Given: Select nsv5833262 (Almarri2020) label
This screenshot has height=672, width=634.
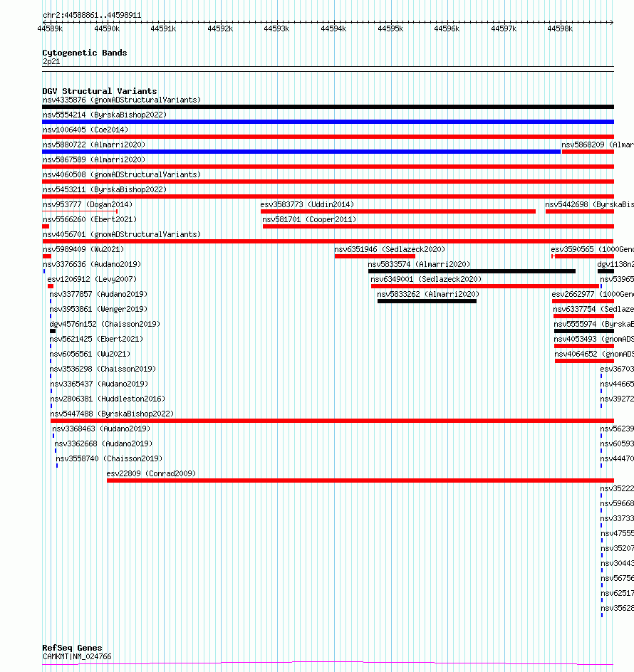Looking at the screenshot, I should [428, 295].
